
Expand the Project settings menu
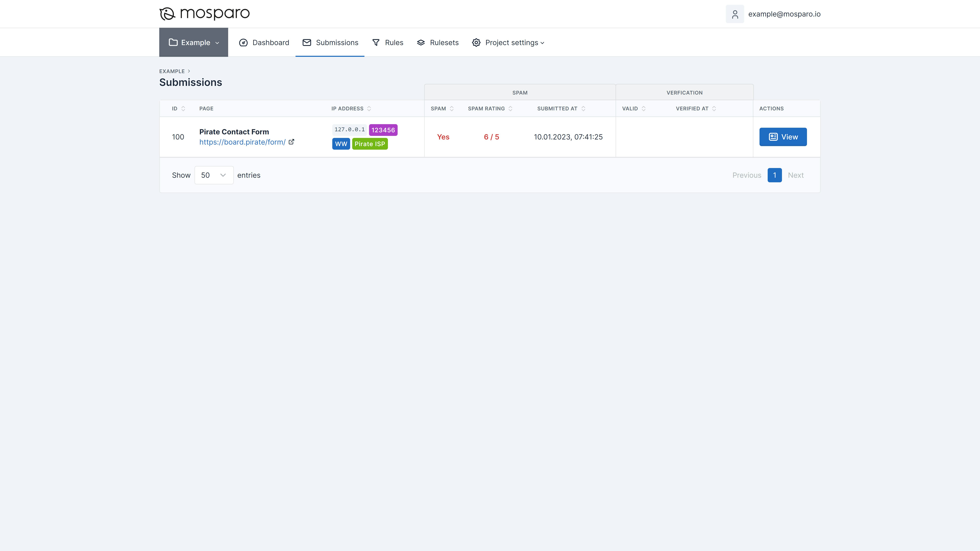click(x=508, y=43)
